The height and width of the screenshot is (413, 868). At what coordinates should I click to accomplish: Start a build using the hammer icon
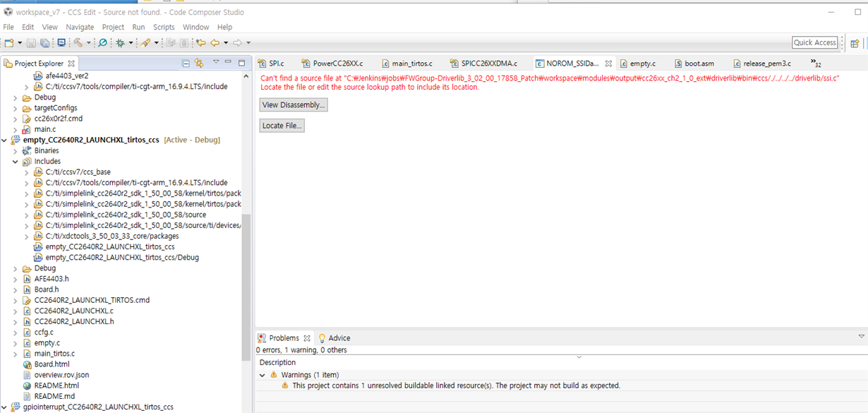(x=78, y=42)
